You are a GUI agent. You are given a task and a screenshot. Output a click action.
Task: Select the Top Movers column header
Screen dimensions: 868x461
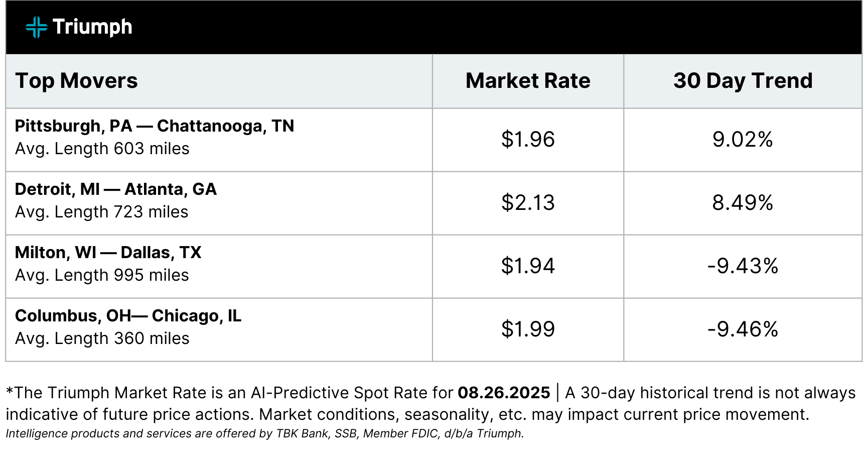coord(76,81)
